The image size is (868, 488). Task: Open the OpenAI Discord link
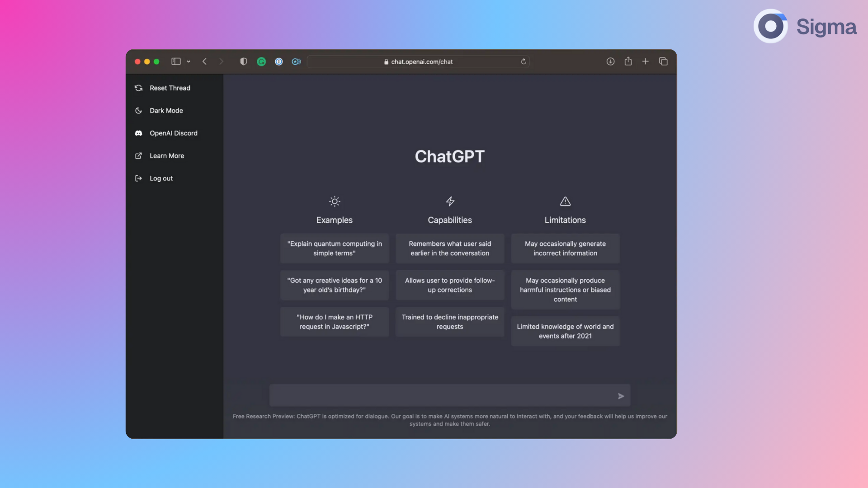(175, 133)
